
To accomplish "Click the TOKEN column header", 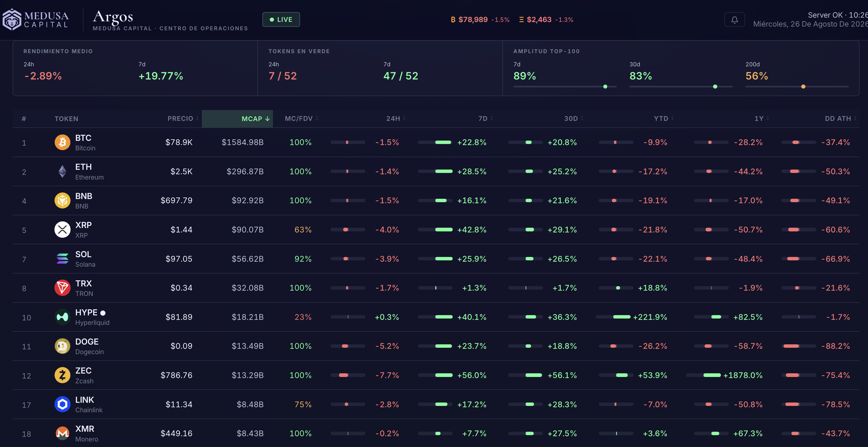I will click(66, 119).
